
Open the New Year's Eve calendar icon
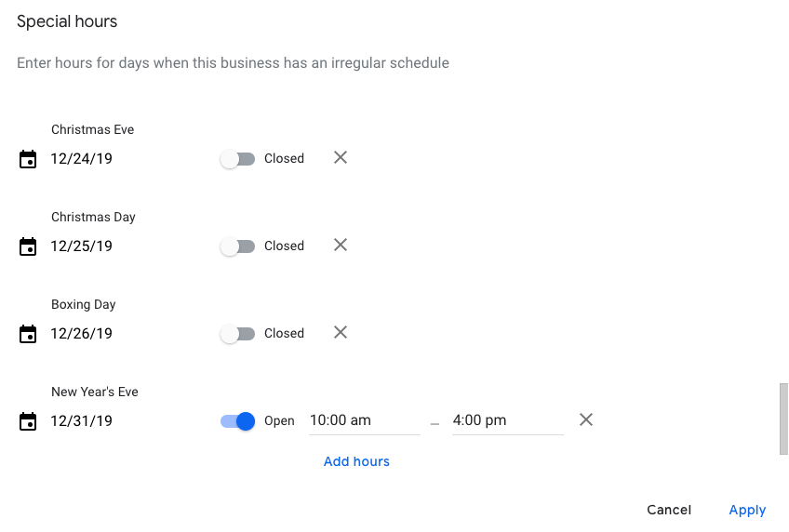point(28,421)
